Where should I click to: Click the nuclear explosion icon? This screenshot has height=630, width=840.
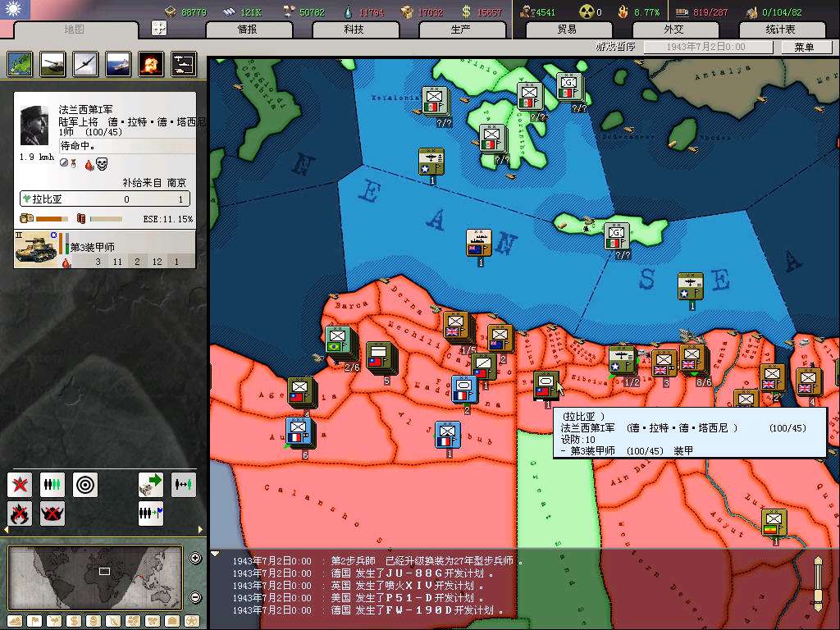tap(151, 64)
